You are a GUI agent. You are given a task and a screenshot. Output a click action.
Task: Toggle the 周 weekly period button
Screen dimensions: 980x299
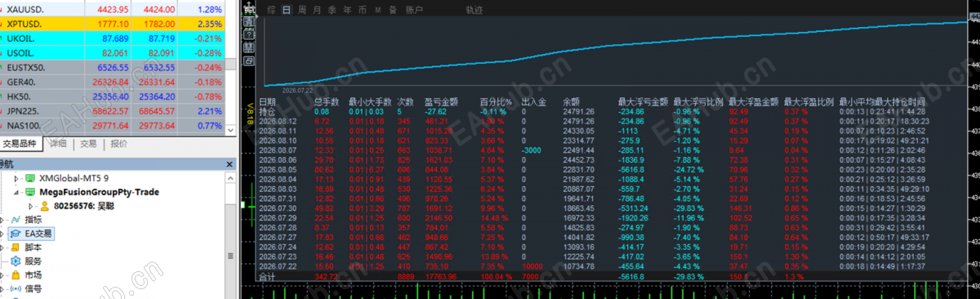point(302,11)
